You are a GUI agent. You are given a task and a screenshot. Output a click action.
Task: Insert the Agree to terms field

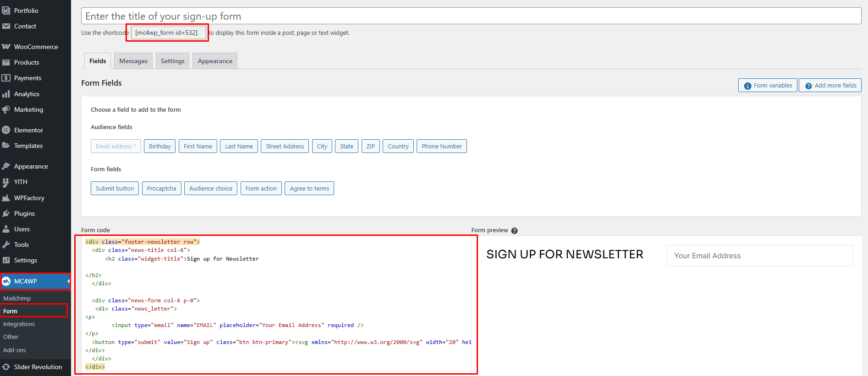tap(309, 188)
